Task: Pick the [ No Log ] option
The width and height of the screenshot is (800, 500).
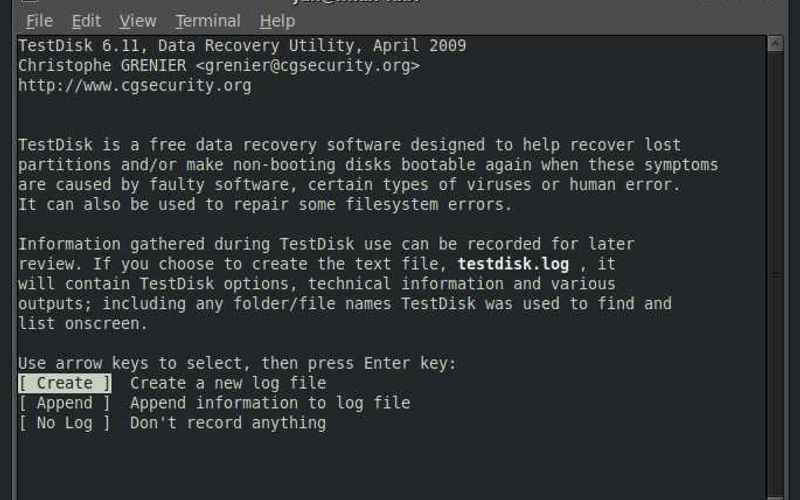Action: (x=65, y=423)
